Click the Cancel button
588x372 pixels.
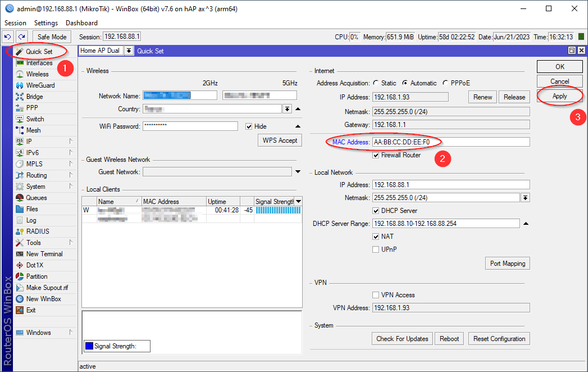tap(559, 81)
